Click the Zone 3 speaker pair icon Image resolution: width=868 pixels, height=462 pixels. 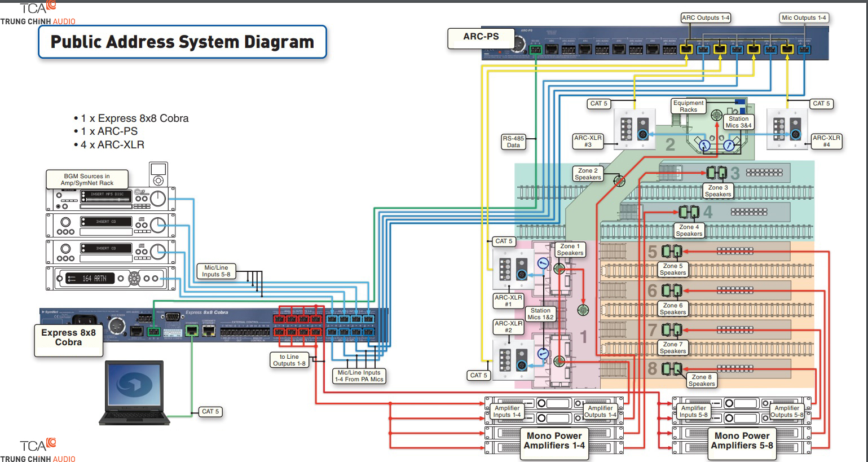[x=716, y=172]
